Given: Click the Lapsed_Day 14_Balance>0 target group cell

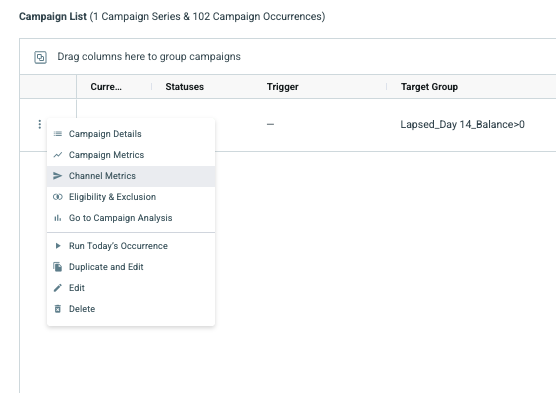Looking at the screenshot, I should (462, 124).
